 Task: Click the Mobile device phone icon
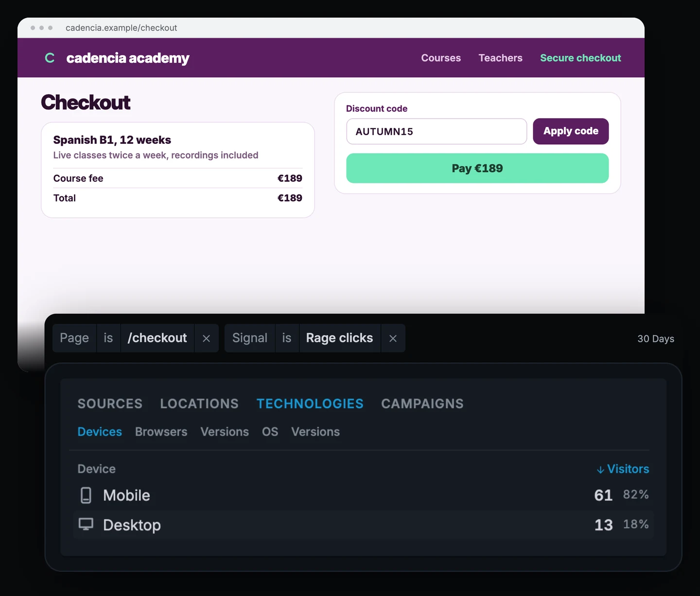[x=86, y=495]
